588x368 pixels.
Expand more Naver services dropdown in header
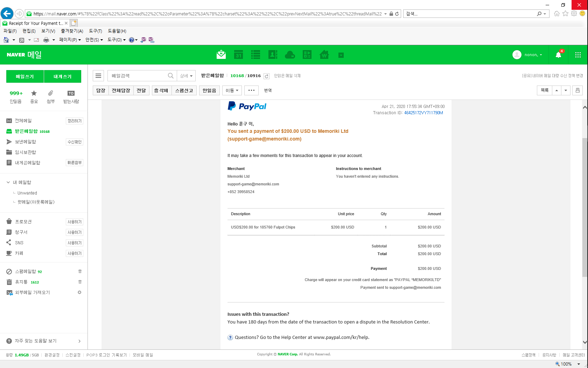tap(341, 55)
